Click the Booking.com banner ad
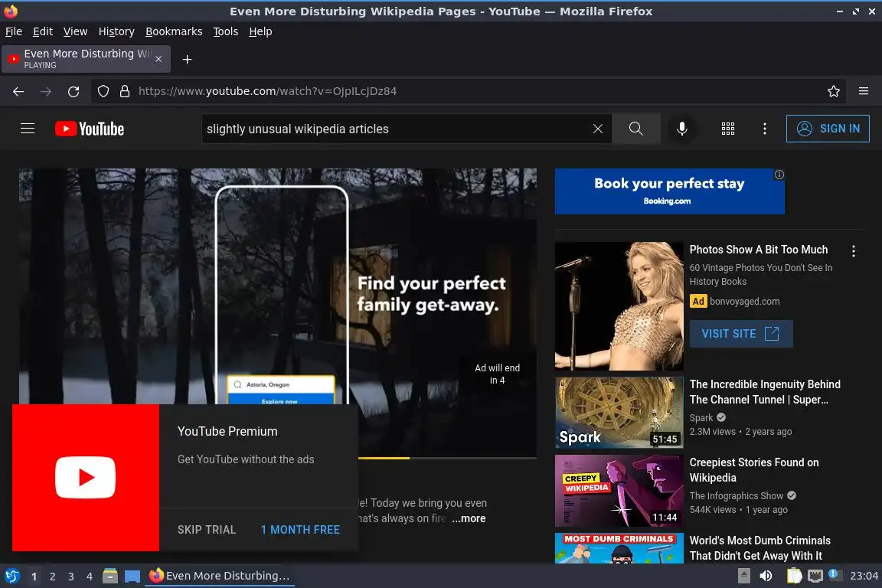 point(669,191)
